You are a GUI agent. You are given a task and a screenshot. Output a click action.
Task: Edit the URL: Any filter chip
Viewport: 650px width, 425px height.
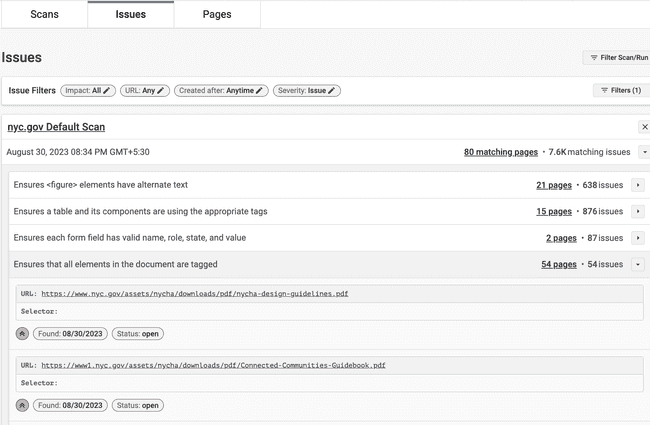[x=144, y=90]
